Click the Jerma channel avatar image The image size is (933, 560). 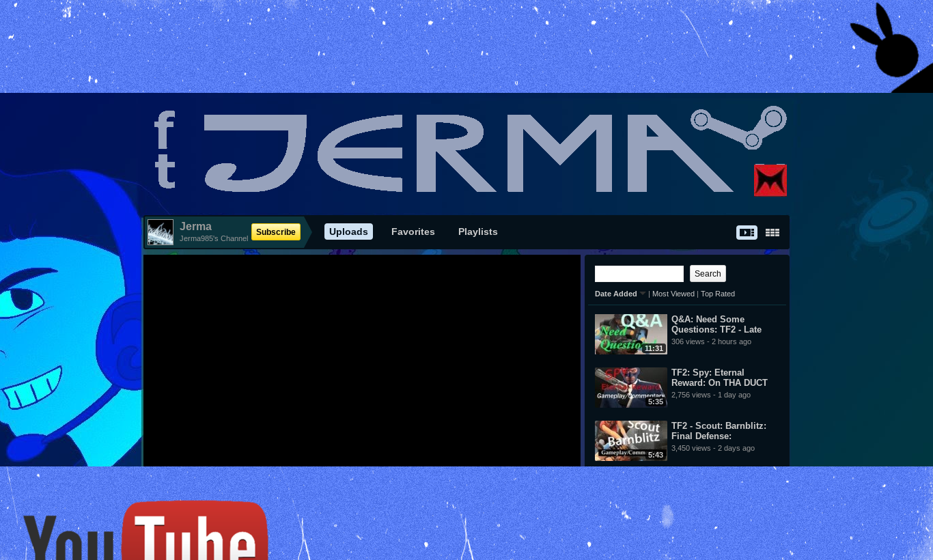pyautogui.click(x=161, y=232)
